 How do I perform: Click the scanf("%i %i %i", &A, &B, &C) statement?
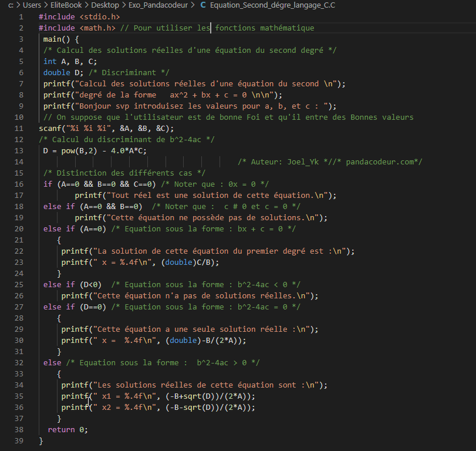coord(106,129)
